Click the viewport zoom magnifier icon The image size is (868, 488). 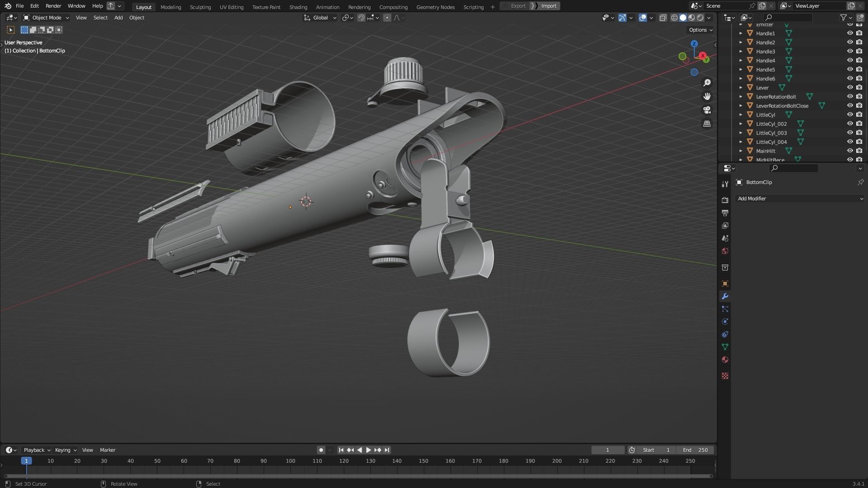(707, 83)
